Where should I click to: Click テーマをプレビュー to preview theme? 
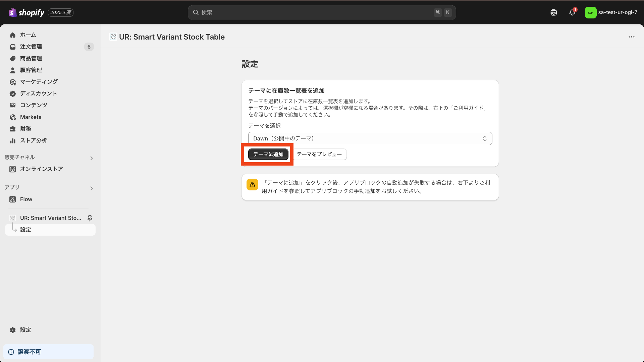pos(320,154)
